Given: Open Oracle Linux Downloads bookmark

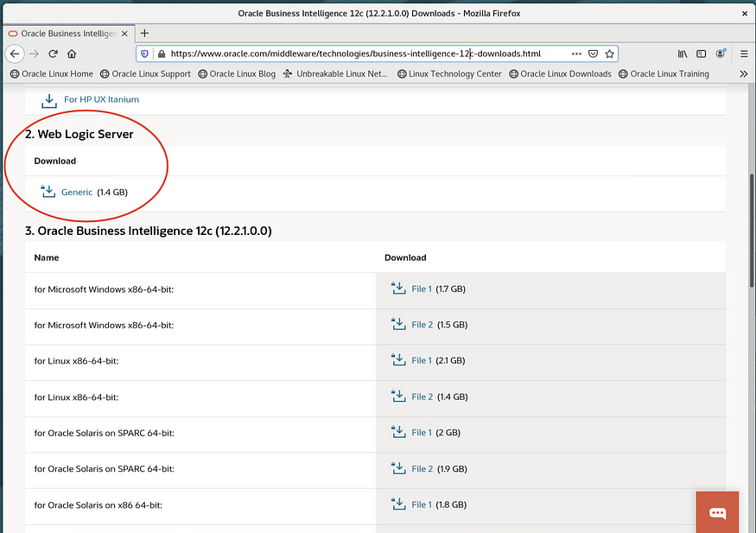Looking at the screenshot, I should coord(560,73).
